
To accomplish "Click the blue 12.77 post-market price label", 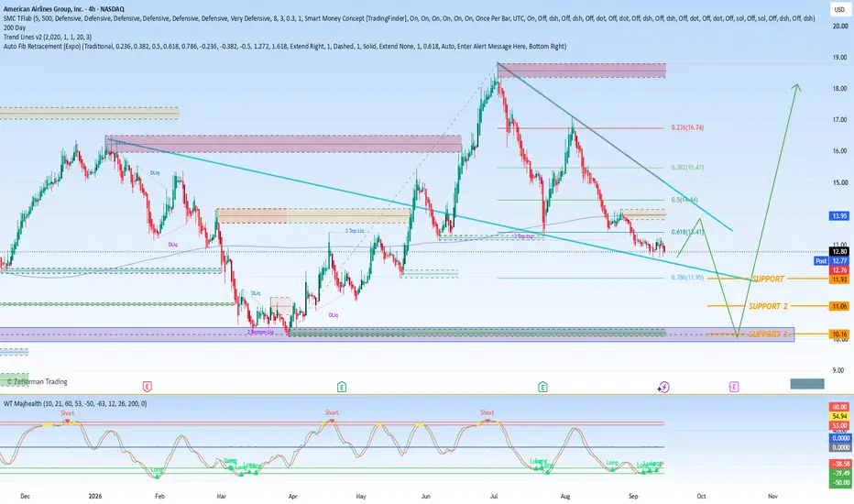I will 839,261.
